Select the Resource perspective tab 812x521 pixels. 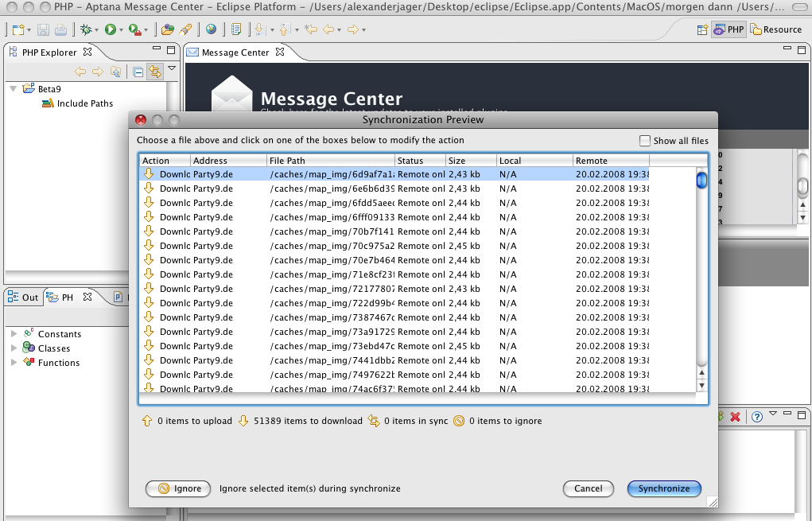pyautogui.click(x=776, y=29)
